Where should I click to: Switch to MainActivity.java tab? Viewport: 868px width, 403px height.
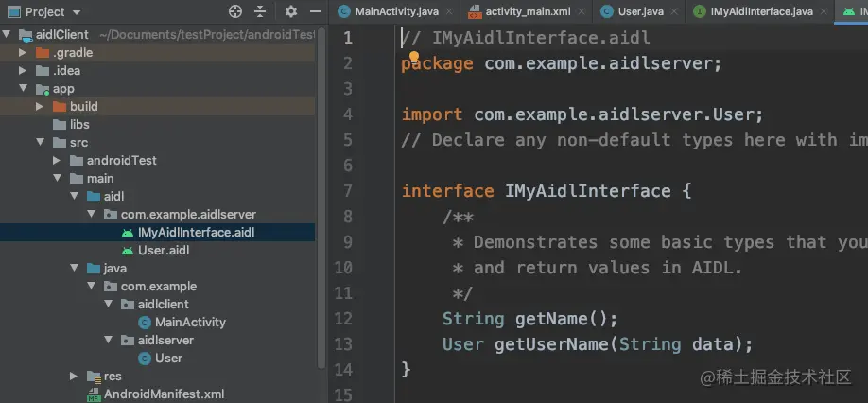[396, 11]
